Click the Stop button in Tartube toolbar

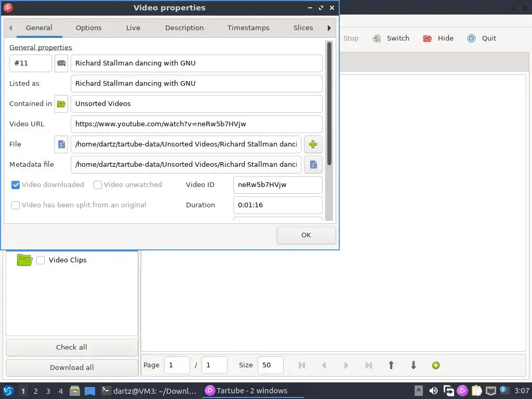coord(351,38)
